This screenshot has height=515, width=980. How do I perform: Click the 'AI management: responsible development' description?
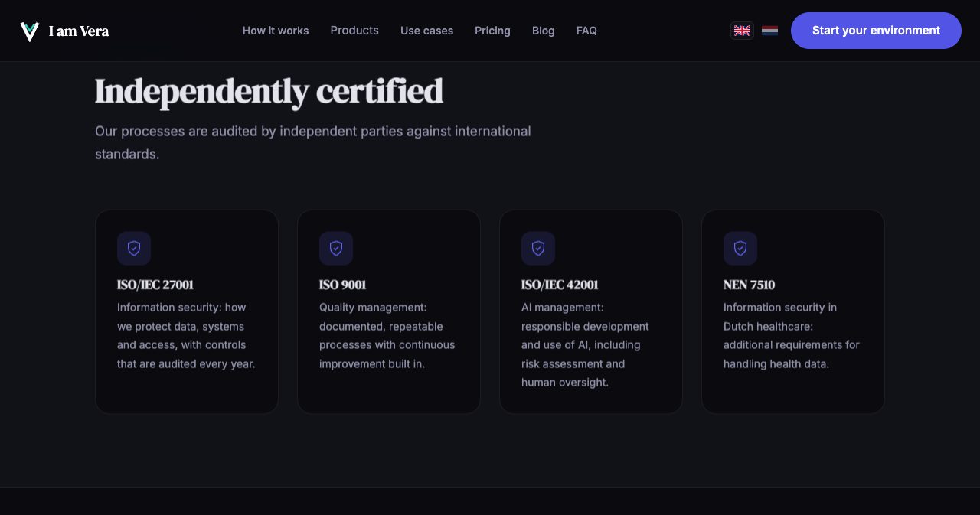click(x=585, y=345)
